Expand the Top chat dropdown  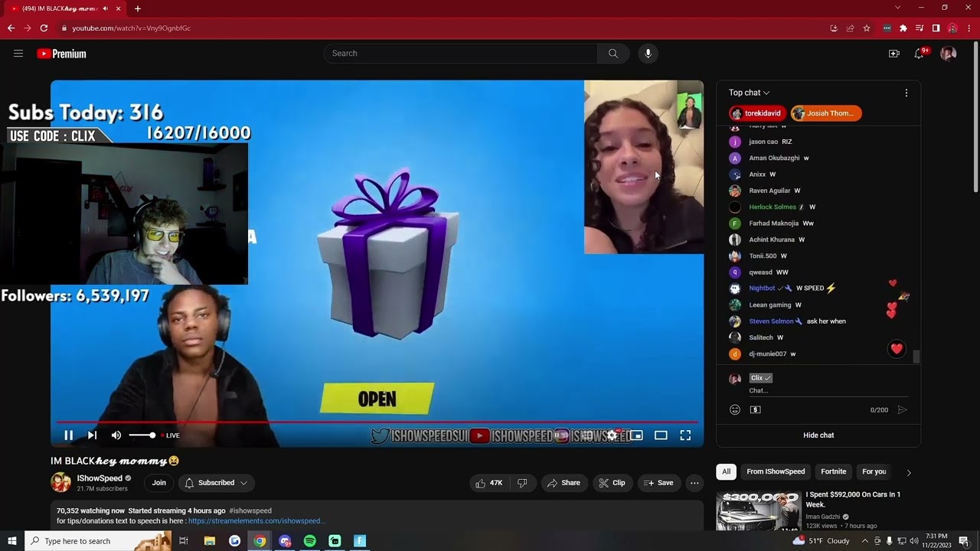click(x=750, y=93)
